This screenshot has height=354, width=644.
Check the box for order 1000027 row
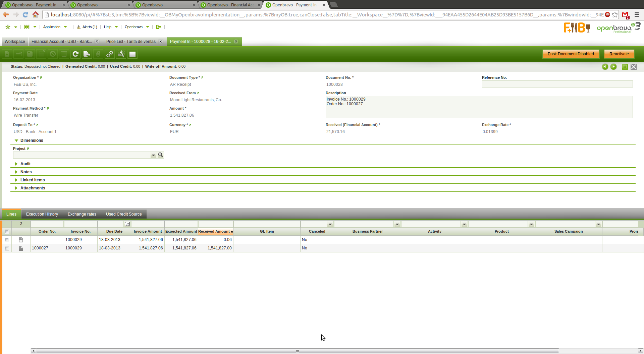[7, 248]
